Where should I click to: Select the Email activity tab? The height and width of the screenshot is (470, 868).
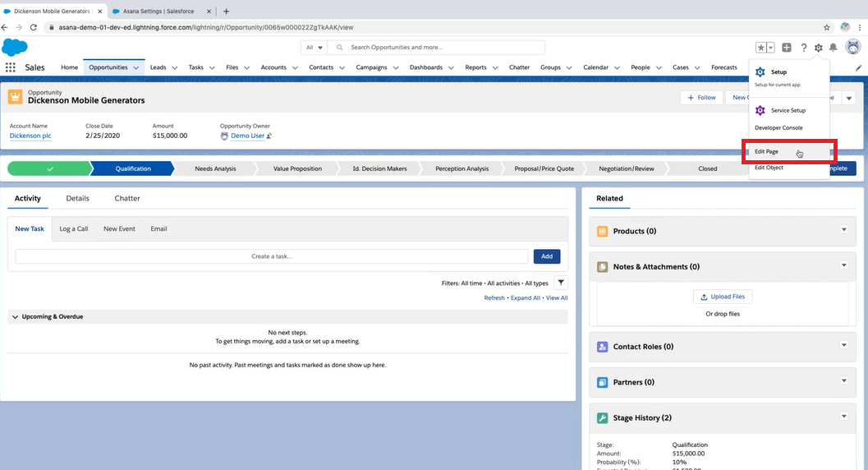(x=158, y=228)
